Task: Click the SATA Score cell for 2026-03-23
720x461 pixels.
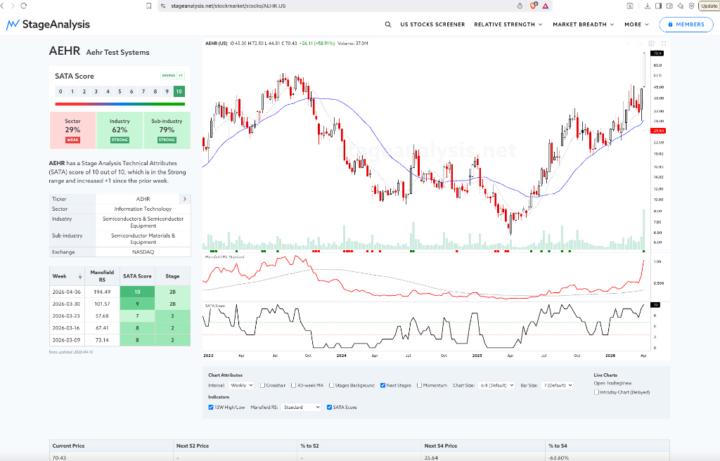Action: tap(137, 316)
